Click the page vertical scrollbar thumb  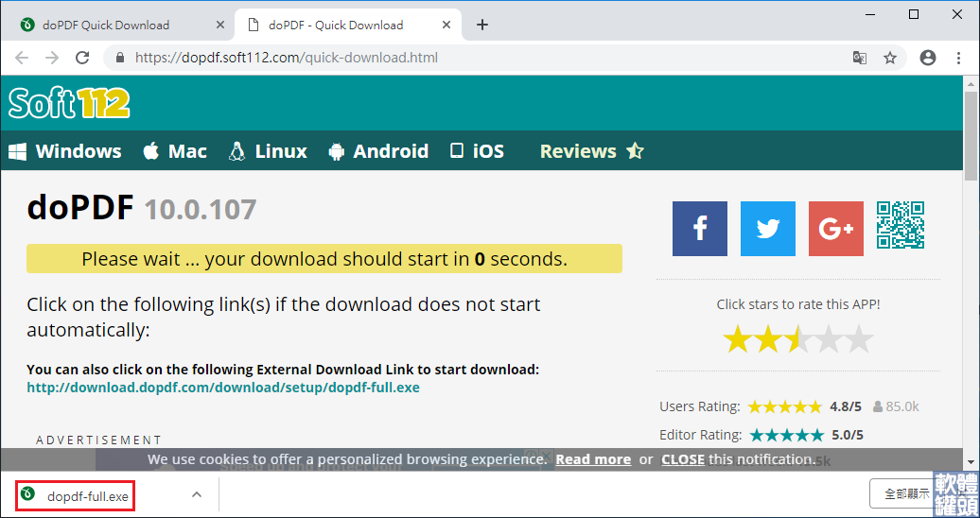[971, 134]
